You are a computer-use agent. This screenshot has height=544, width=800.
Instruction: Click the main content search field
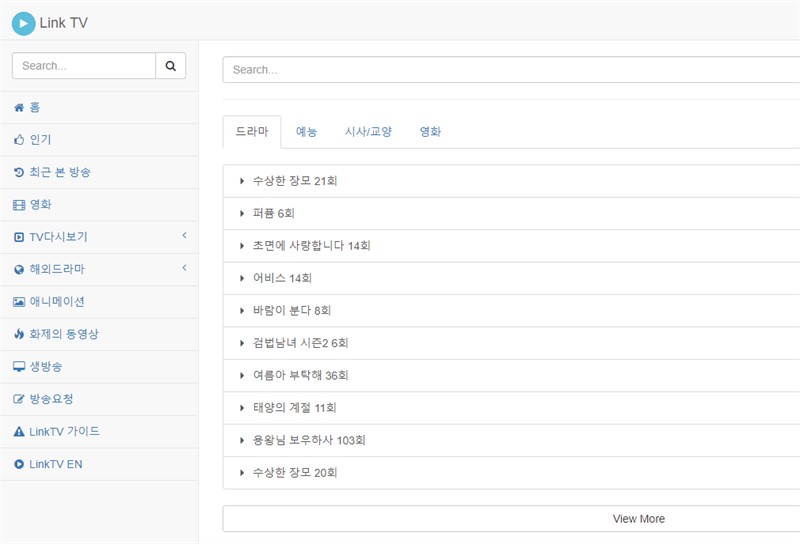click(510, 70)
